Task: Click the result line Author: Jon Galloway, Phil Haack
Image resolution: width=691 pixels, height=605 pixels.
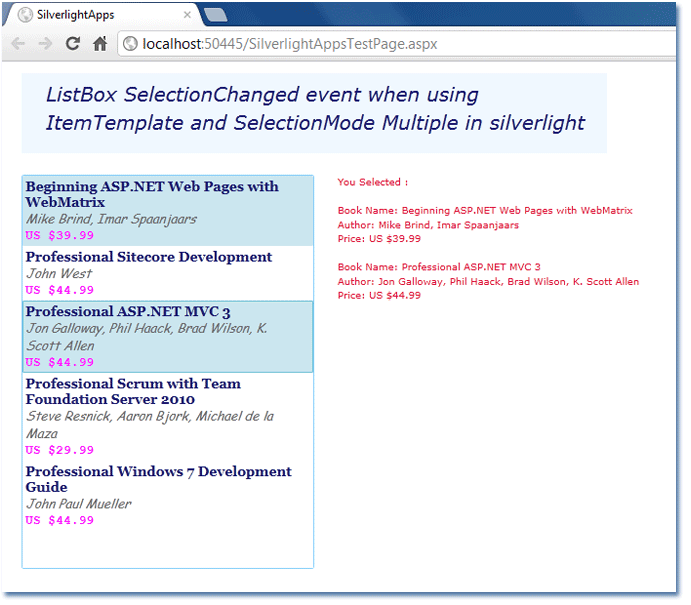Action: [488, 282]
